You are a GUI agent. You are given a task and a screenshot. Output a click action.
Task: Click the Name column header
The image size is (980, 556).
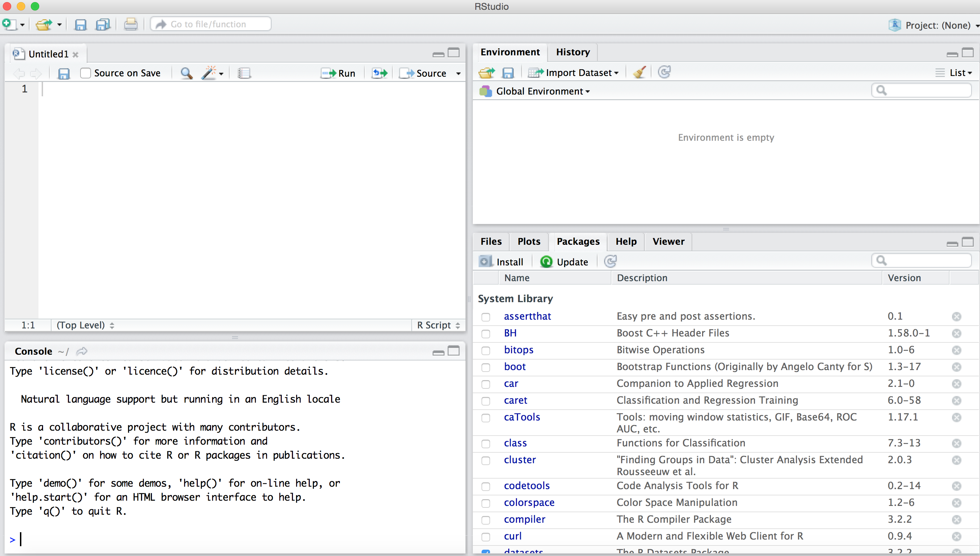(555, 278)
